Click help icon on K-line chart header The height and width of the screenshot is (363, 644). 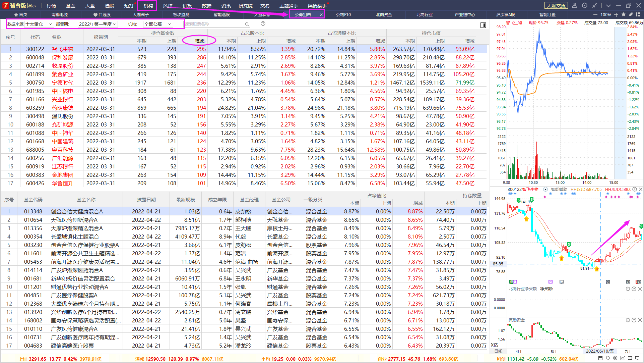pyautogui.click(x=635, y=189)
